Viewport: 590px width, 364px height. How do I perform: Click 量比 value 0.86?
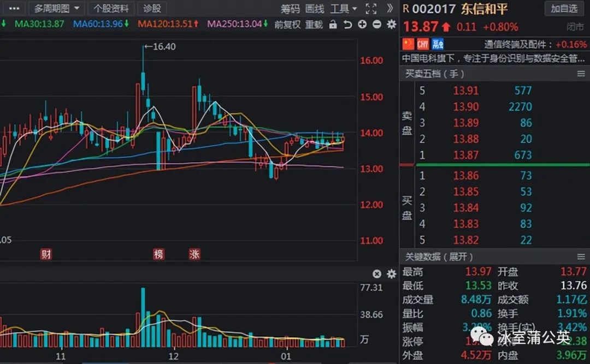[x=481, y=313]
